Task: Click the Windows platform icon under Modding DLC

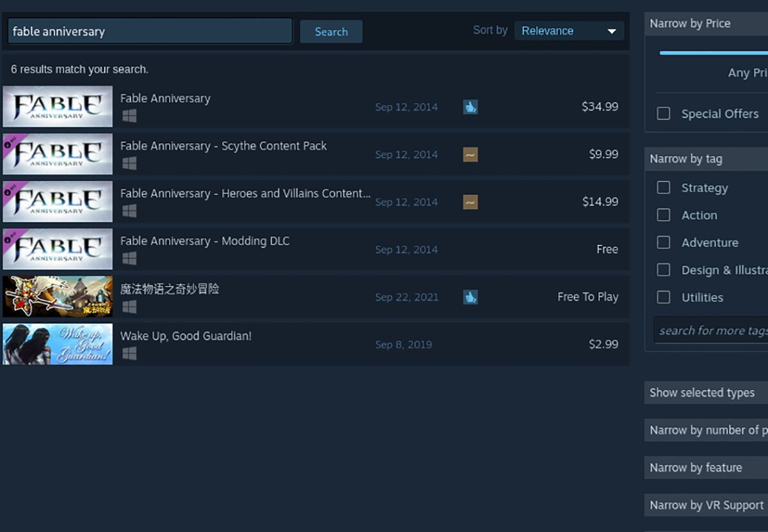Action: click(x=129, y=258)
